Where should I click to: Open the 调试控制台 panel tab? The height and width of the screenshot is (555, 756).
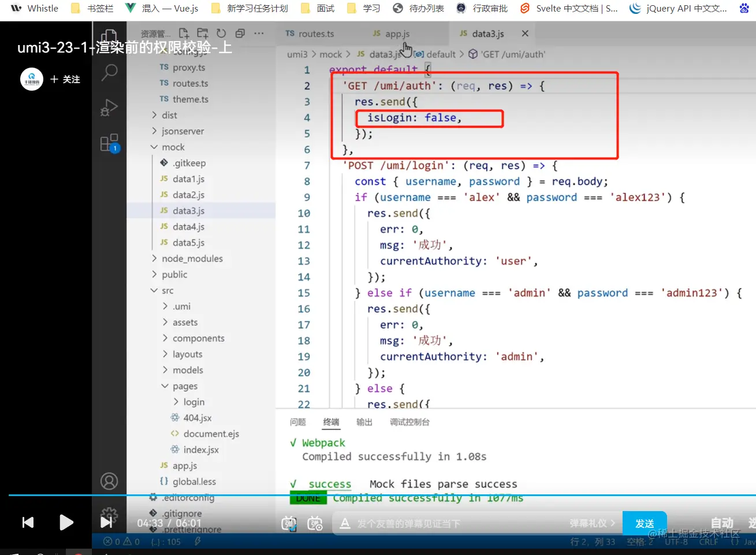point(409,422)
